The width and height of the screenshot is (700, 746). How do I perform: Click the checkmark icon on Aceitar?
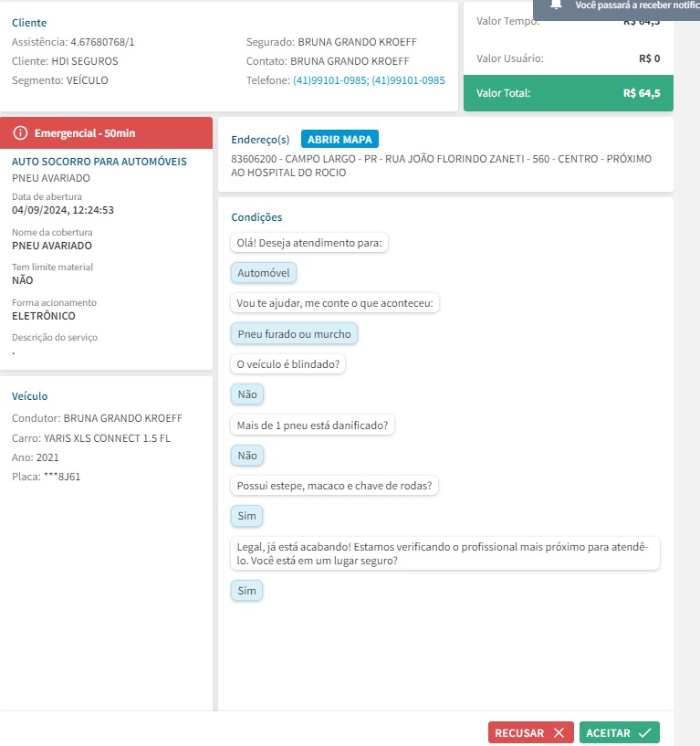644,732
